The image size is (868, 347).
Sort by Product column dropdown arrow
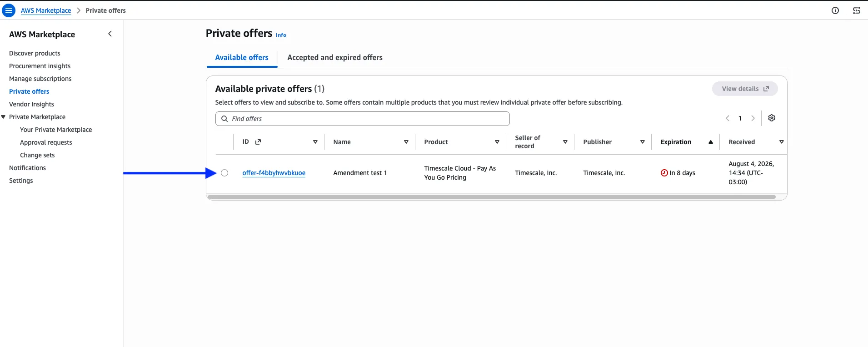(497, 142)
